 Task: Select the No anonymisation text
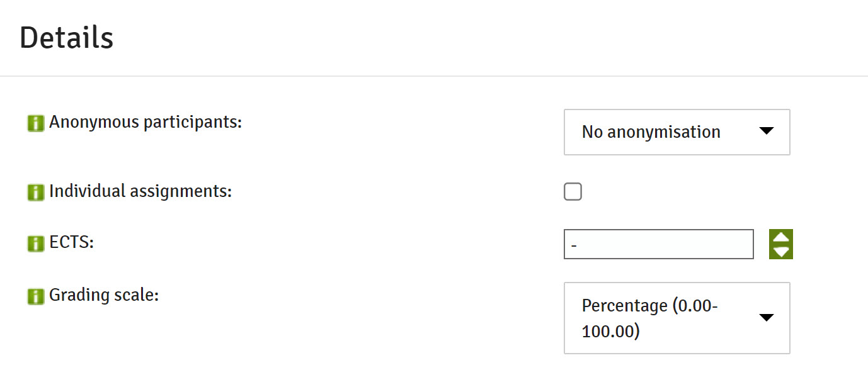pos(651,132)
